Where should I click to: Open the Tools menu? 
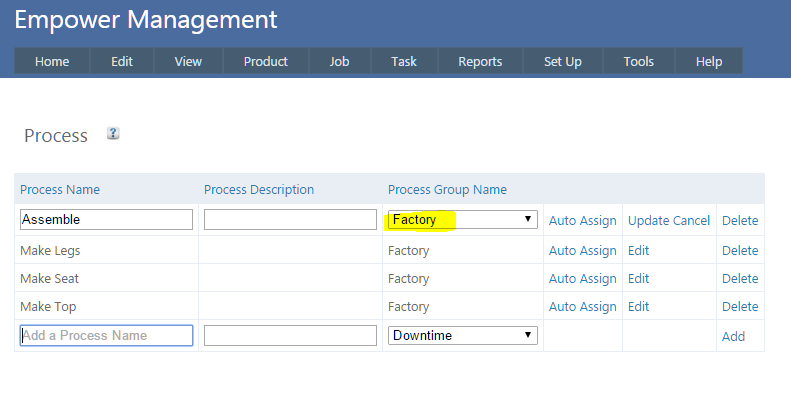pyautogui.click(x=638, y=61)
